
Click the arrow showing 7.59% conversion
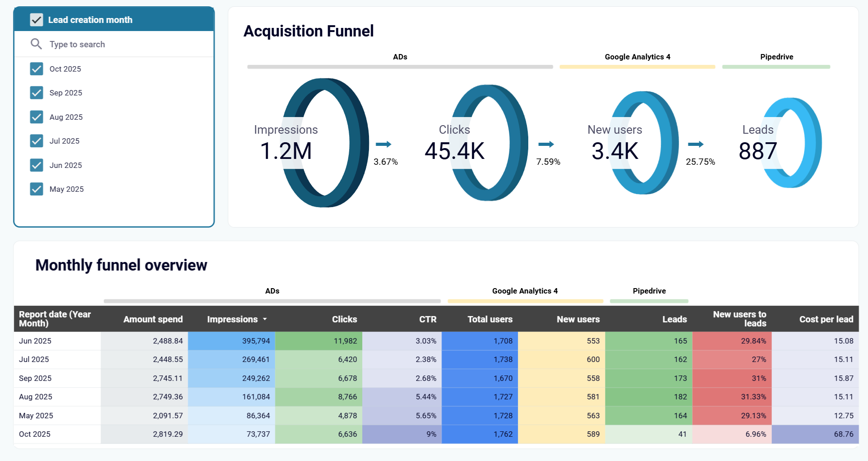tap(547, 145)
